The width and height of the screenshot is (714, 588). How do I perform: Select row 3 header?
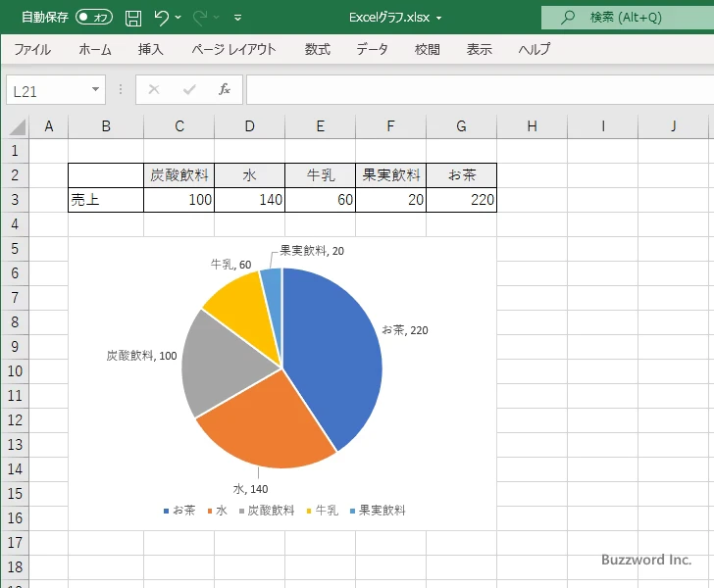pos(15,199)
